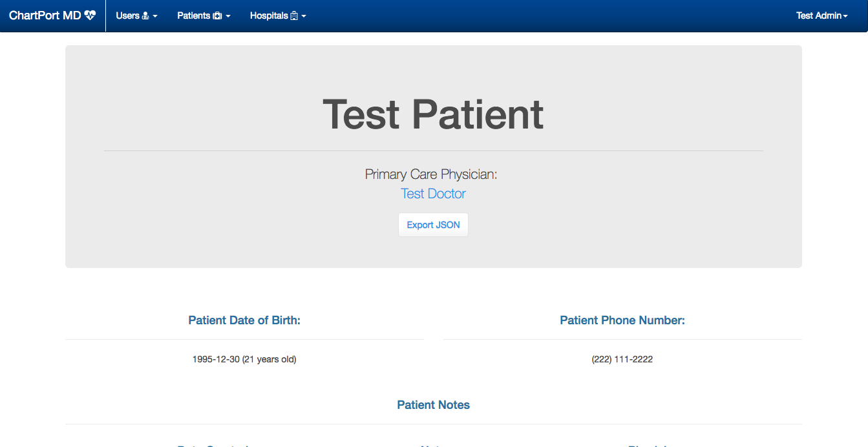Click the clipboard icon beside Hospitals
This screenshot has width=868, height=447.
click(294, 16)
